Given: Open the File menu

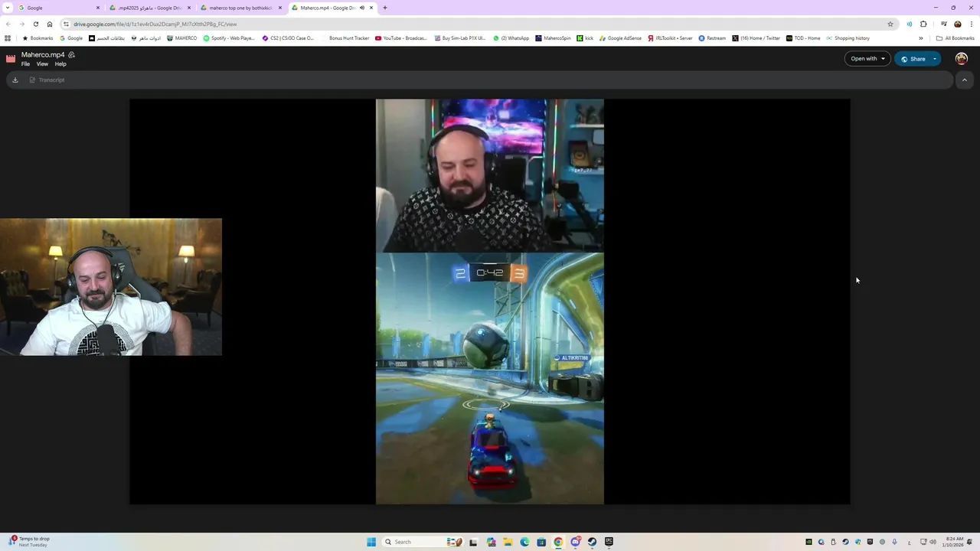Looking at the screenshot, I should pyautogui.click(x=25, y=64).
